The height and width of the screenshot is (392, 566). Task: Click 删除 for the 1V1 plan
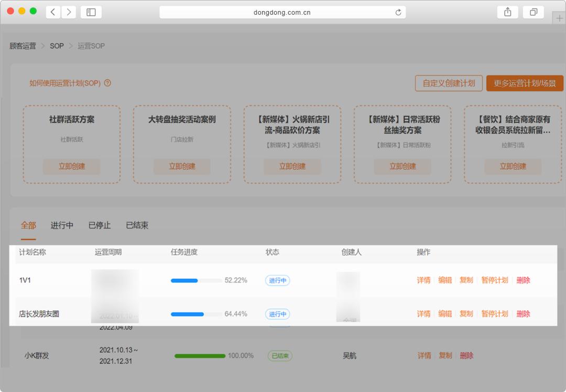pos(523,280)
